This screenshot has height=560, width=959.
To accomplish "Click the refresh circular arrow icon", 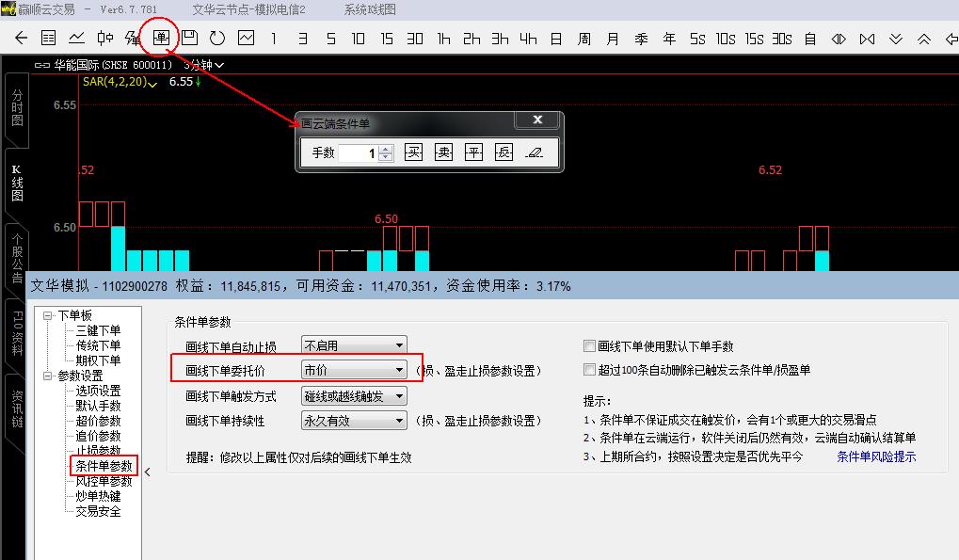I will (x=217, y=39).
